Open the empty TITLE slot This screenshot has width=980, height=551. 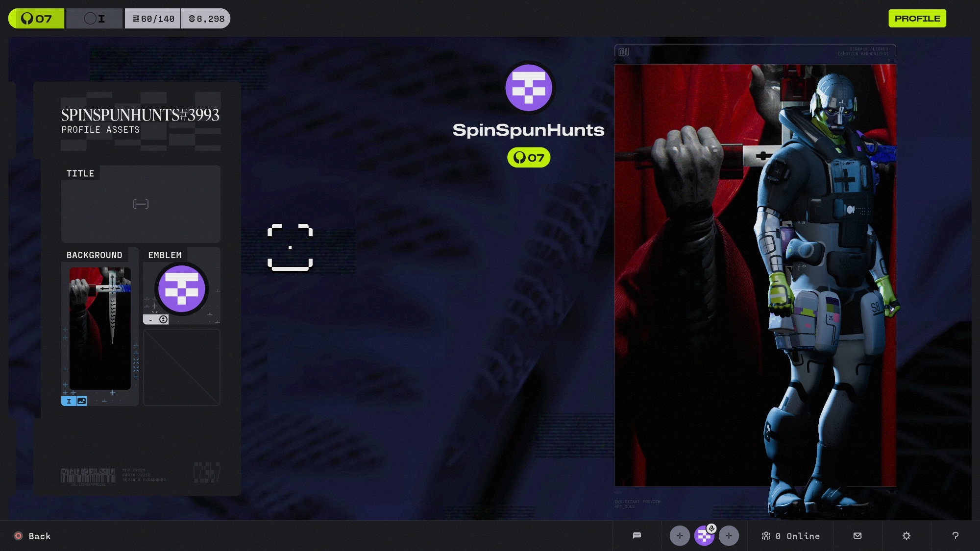(x=141, y=204)
